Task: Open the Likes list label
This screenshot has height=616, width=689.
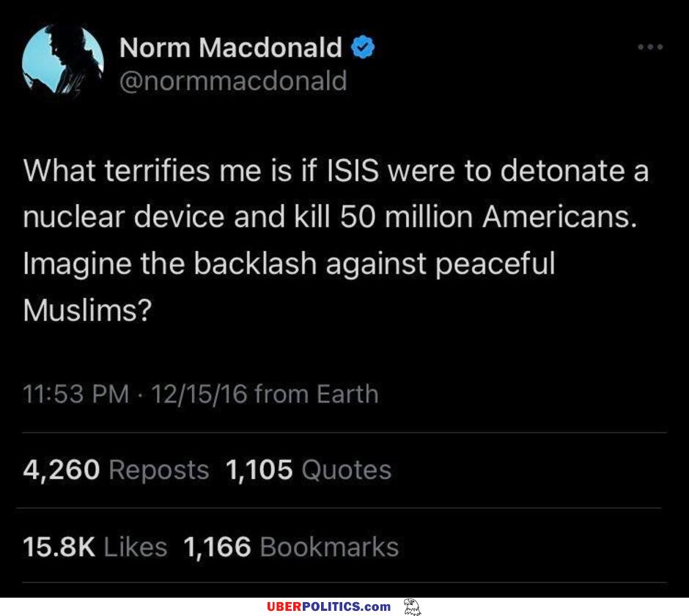Action: pyautogui.click(x=136, y=546)
